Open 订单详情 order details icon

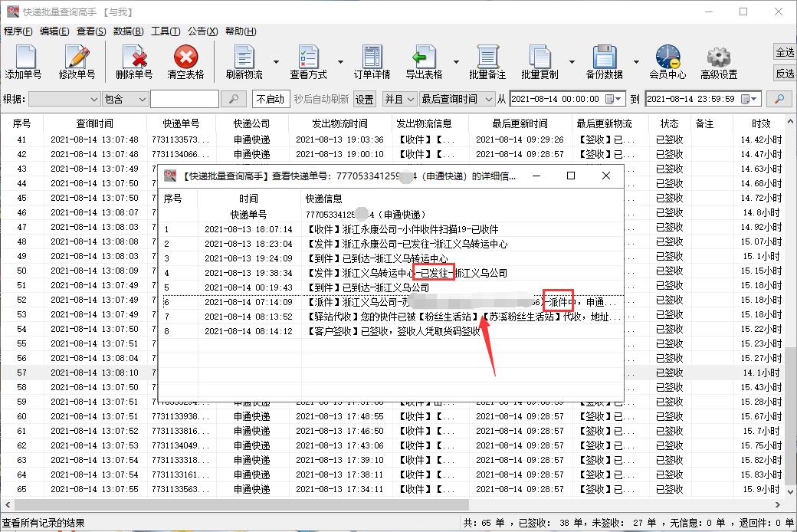[373, 61]
